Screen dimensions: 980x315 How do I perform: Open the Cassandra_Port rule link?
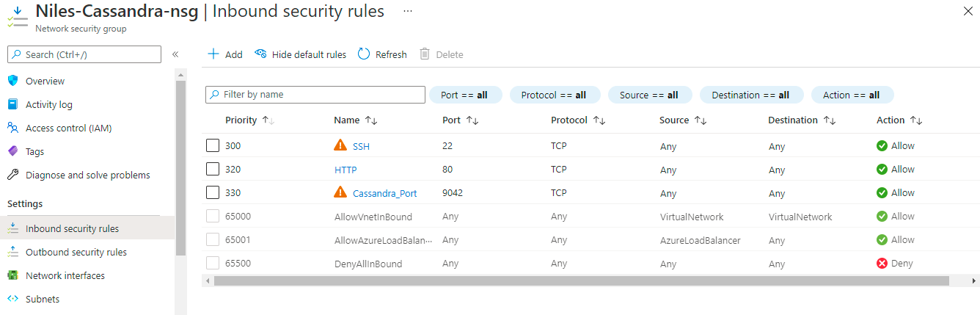coord(384,193)
